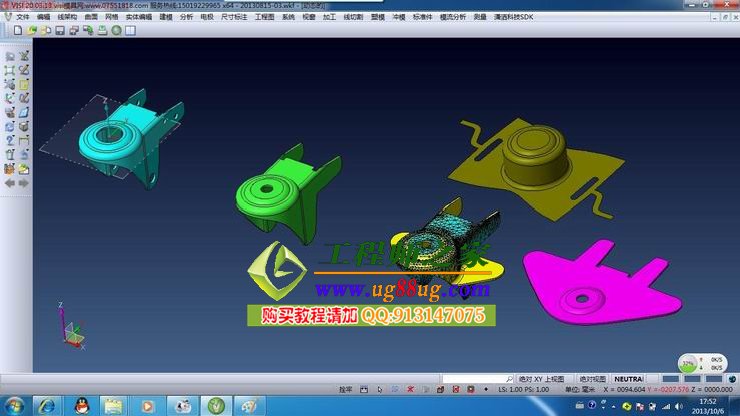Open the 线切割 menu

353,17
